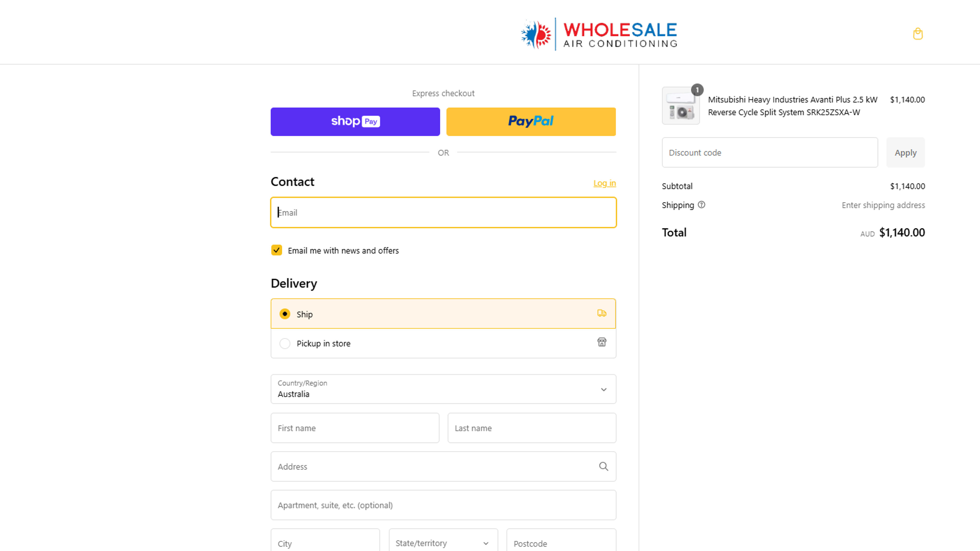Screen dimensions: 980x551
Task: Click the Wholesale Air Conditioning logo
Action: 599,34
